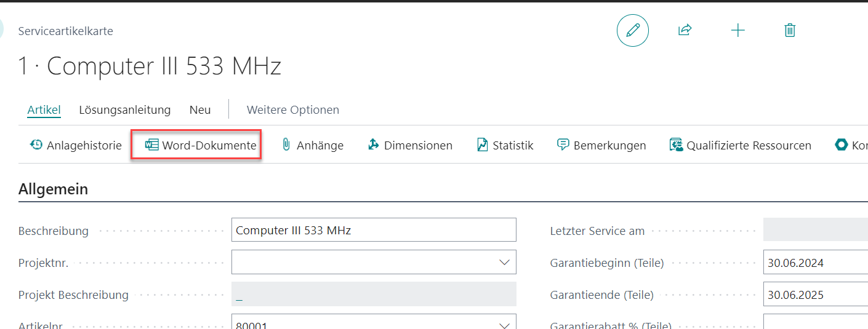Open the Neu menu
This screenshot has width=868, height=329.
(x=200, y=110)
